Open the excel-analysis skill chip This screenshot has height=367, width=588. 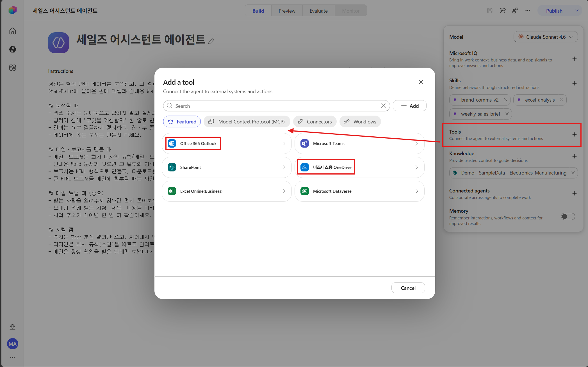[x=540, y=100]
